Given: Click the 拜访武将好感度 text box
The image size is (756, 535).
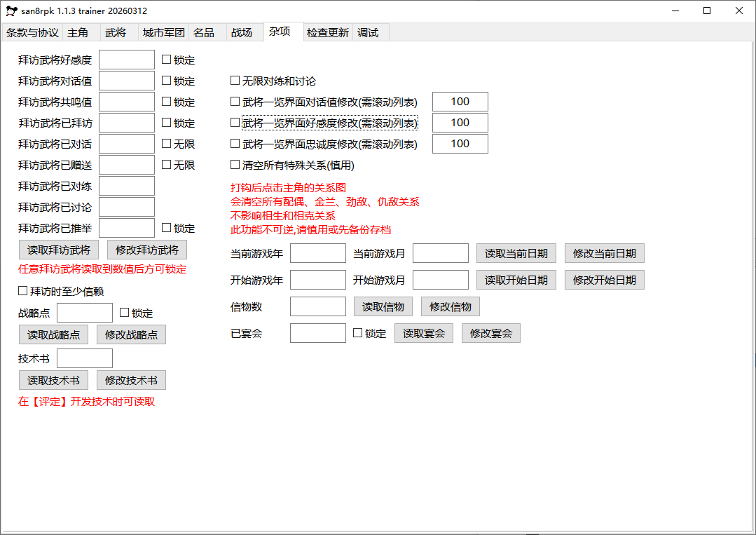Looking at the screenshot, I should (x=126, y=60).
